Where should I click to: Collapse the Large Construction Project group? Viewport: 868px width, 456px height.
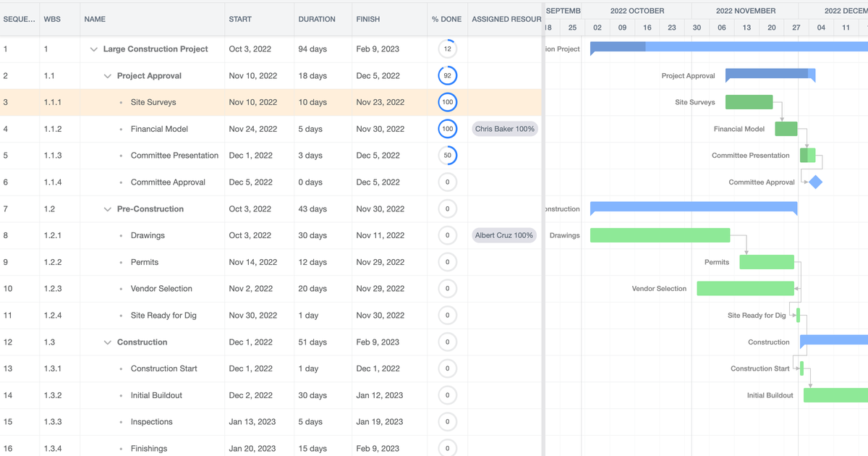pos(93,49)
